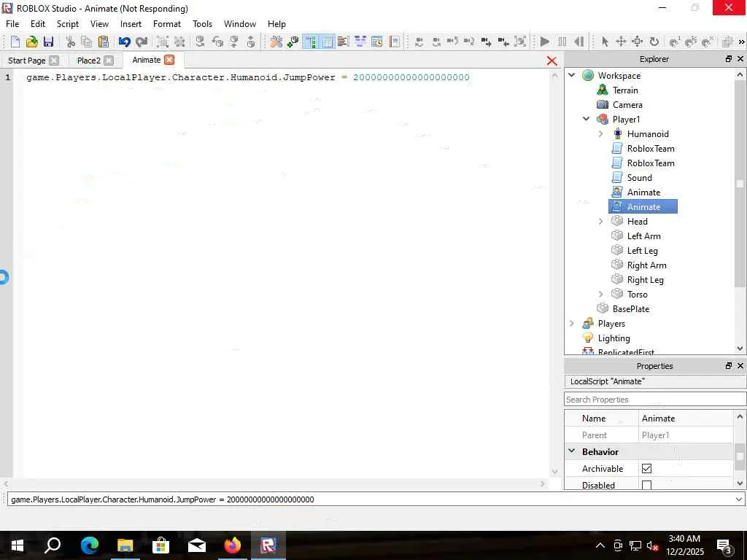This screenshot has width=747, height=560.
Task: Click the command bar input field
Action: (370, 499)
